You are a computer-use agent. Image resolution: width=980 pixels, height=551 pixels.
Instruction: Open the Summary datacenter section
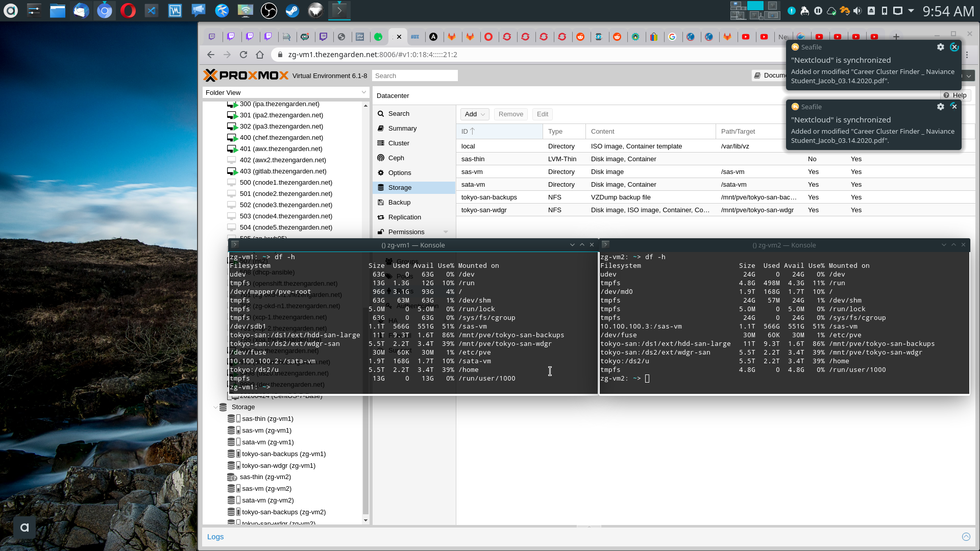413,129
